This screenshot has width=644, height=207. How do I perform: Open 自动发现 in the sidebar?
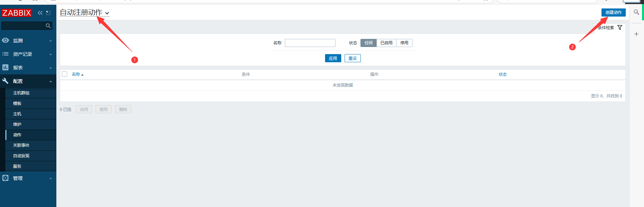(31, 156)
